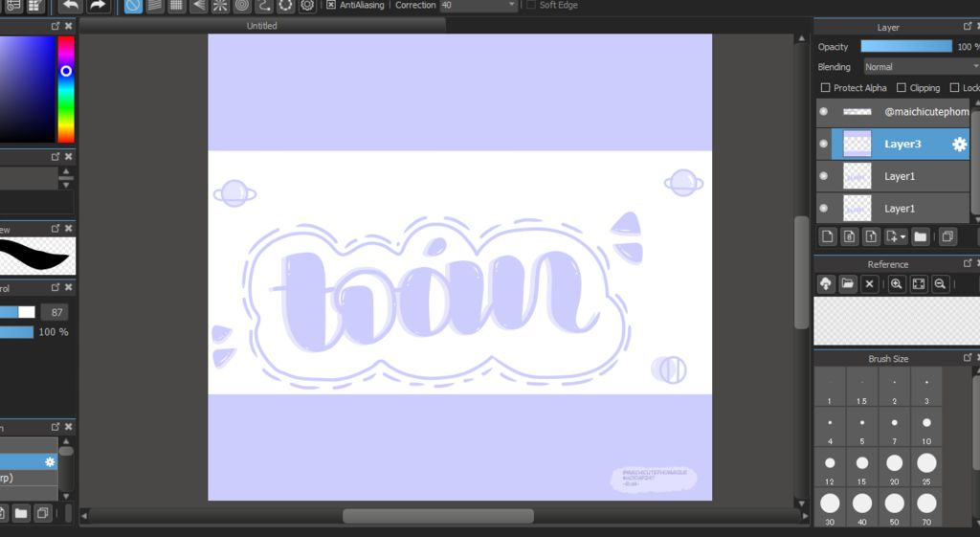Open the brush settings gear in brush list
Screen dimensions: 980x537
click(x=50, y=462)
